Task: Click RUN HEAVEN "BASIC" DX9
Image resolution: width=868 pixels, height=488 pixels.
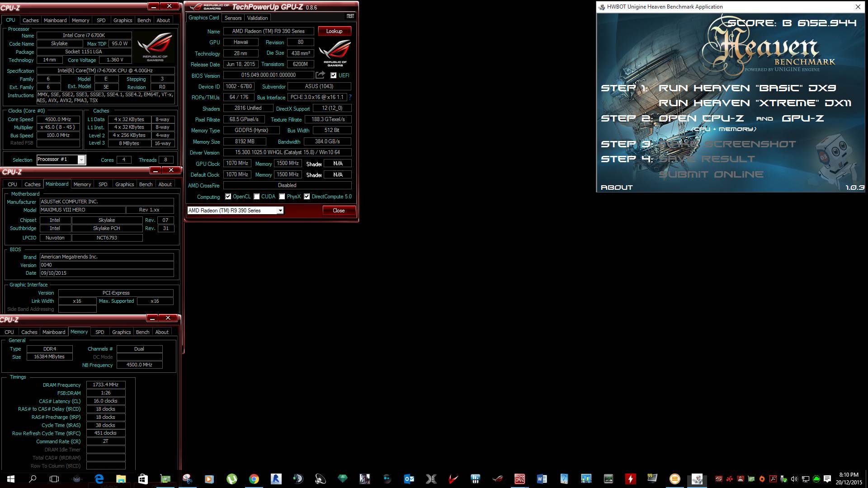Action: tap(747, 88)
